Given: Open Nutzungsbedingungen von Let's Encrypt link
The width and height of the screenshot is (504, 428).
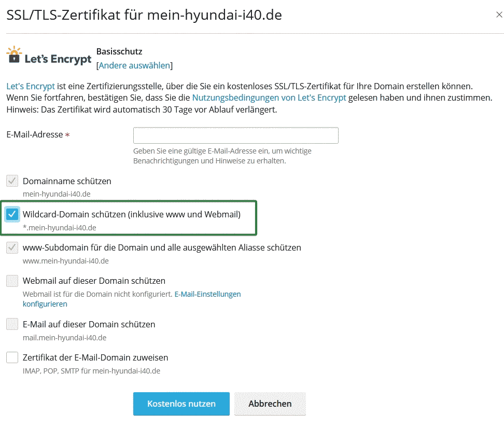Looking at the screenshot, I should pyautogui.click(x=269, y=98).
